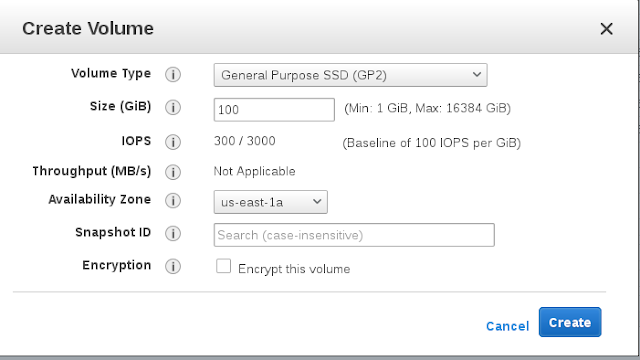Click the Throughput (MB/s) info icon
640x360 pixels.
click(173, 172)
